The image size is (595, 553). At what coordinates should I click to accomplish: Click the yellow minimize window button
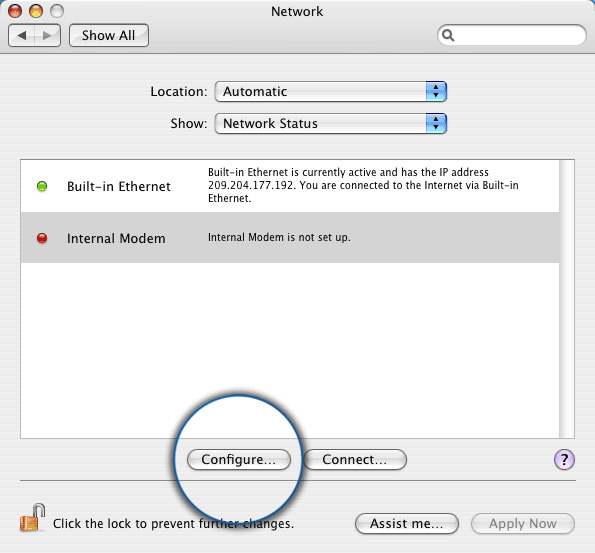point(36,11)
